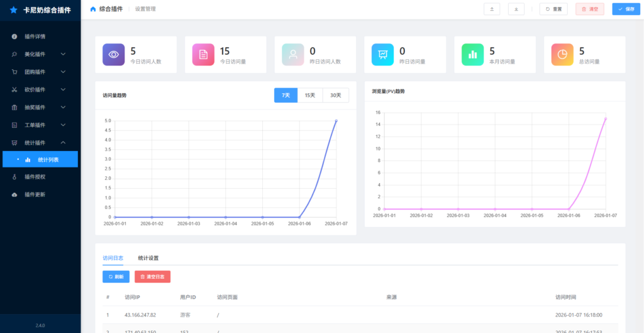Screen dimensions: 644x333
Task: Click the red 清空日志 button
Action: click(152, 276)
